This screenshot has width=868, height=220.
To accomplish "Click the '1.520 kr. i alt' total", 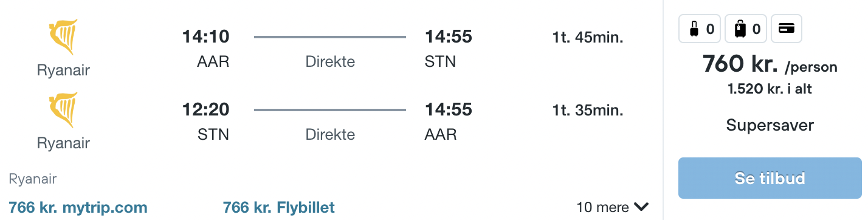I will coord(770,89).
